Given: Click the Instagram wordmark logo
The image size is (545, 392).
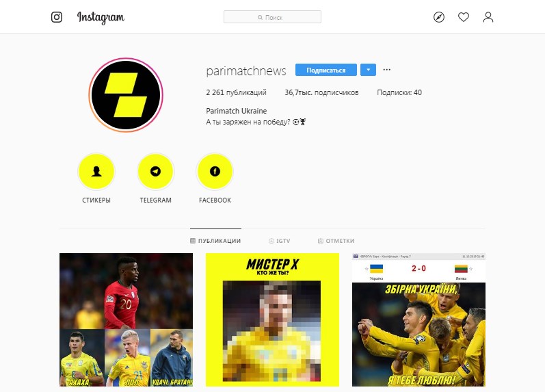Looking at the screenshot, I should point(101,17).
